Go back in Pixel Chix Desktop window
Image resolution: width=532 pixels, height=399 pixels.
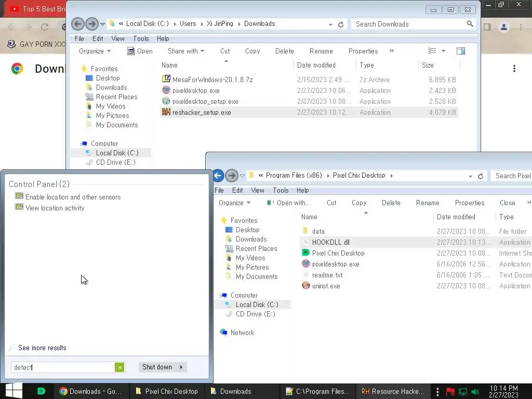click(x=218, y=176)
